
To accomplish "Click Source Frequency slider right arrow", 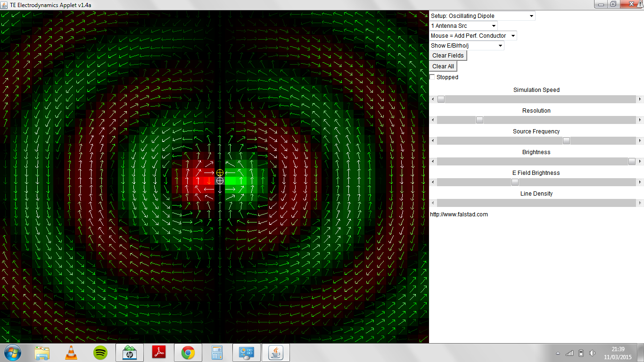I will [640, 141].
